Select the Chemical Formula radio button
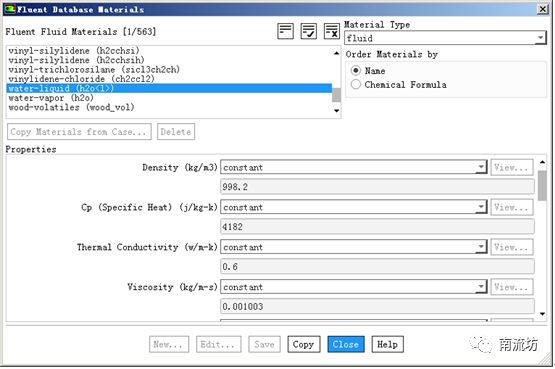555x369 pixels. (356, 85)
